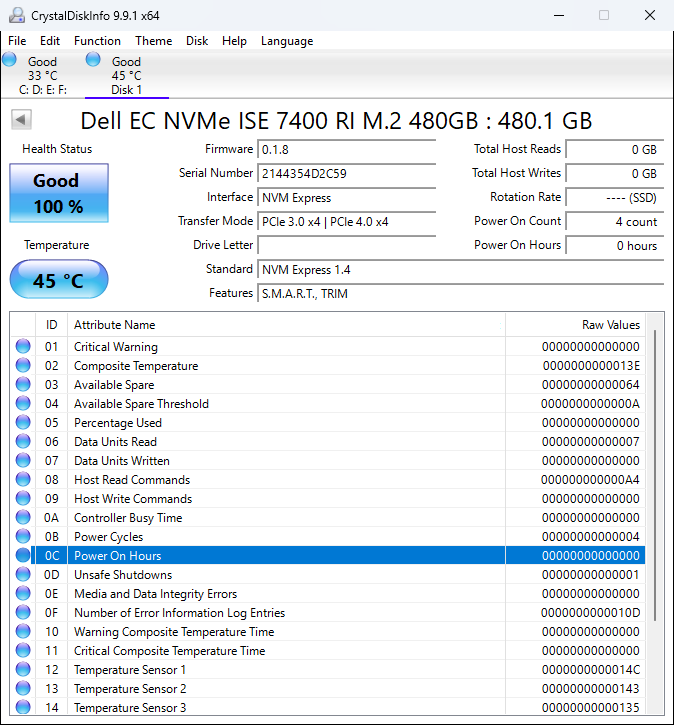Click the 45 °C temperature button
674x725 pixels.
[x=59, y=280]
